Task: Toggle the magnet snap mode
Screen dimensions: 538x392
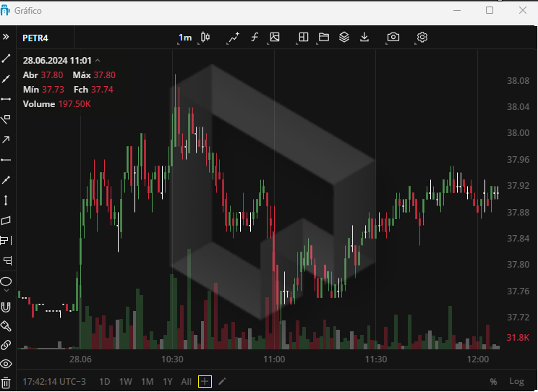Action: point(6,307)
